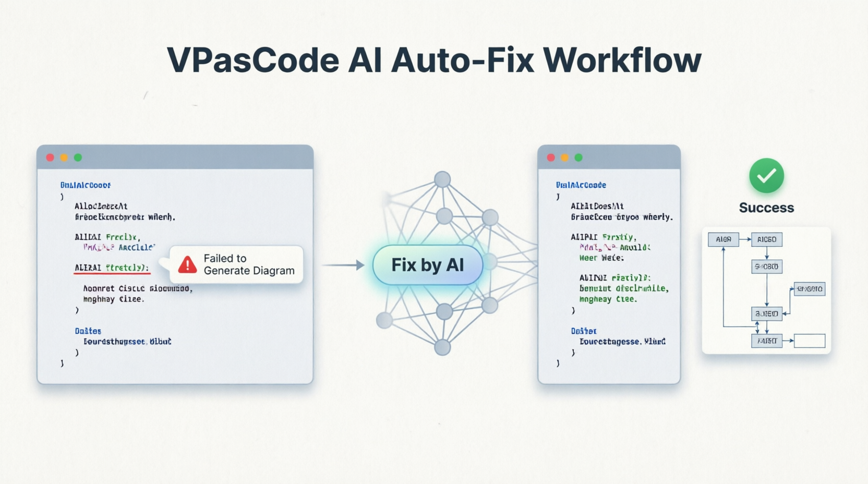Click yellow minimize dot on left code window

tap(64, 158)
